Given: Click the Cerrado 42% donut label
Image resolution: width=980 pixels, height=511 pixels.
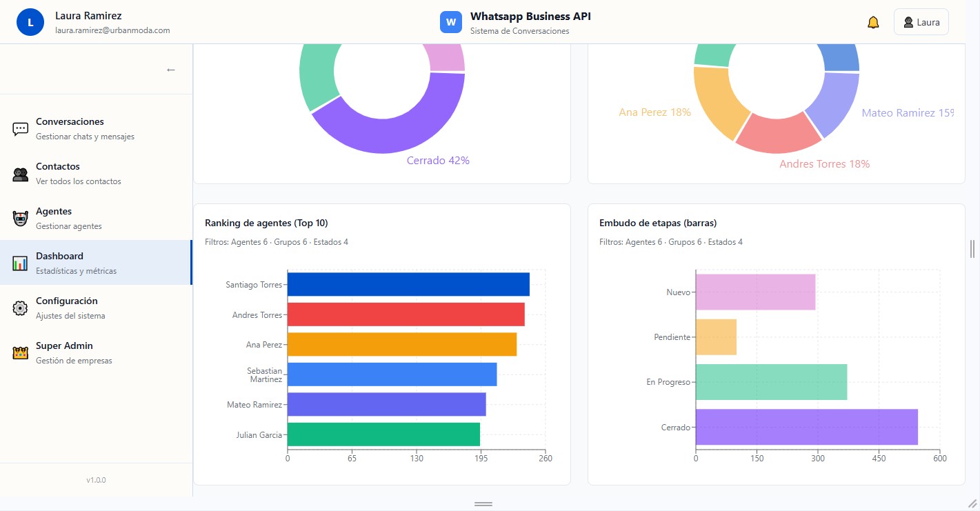Looking at the screenshot, I should coord(438,161).
